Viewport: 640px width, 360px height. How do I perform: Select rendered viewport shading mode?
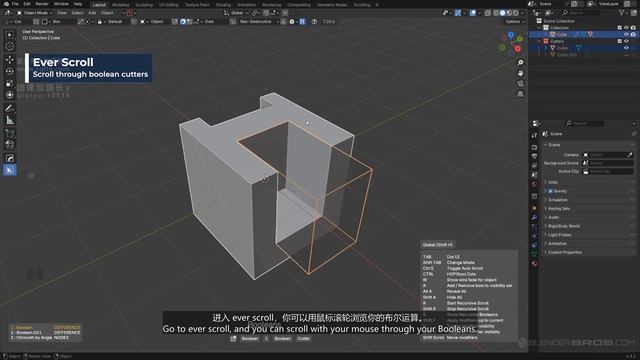coord(516,13)
